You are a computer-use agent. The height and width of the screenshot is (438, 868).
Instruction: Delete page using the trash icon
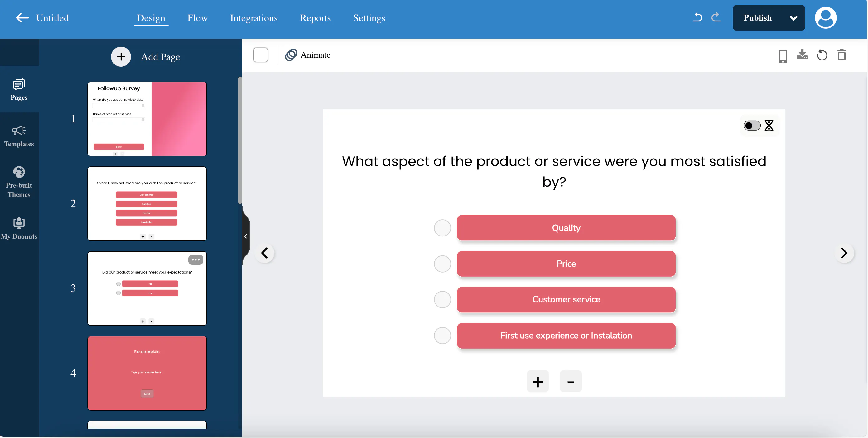click(x=842, y=55)
